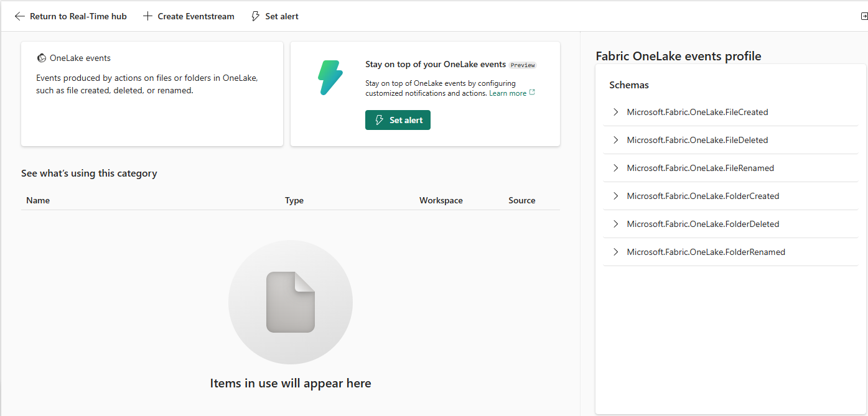Click the Preview badge
Screen dimensions: 868x416
click(523, 65)
